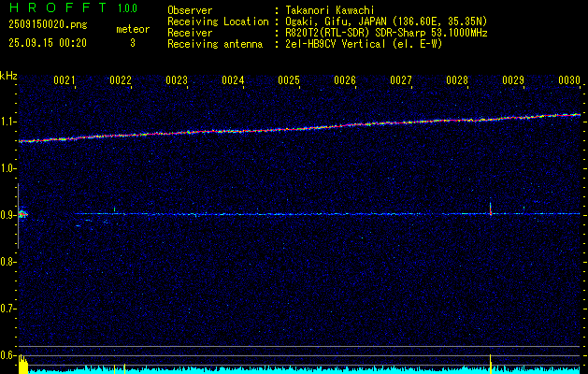Click frequency axis label 0.7
Screen dimensions: 588x374
click(x=7, y=309)
